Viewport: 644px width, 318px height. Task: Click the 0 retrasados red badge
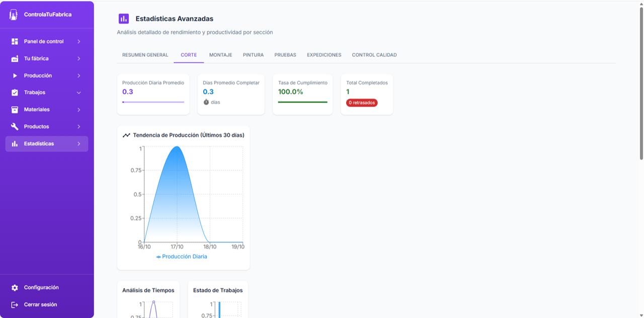tap(361, 102)
